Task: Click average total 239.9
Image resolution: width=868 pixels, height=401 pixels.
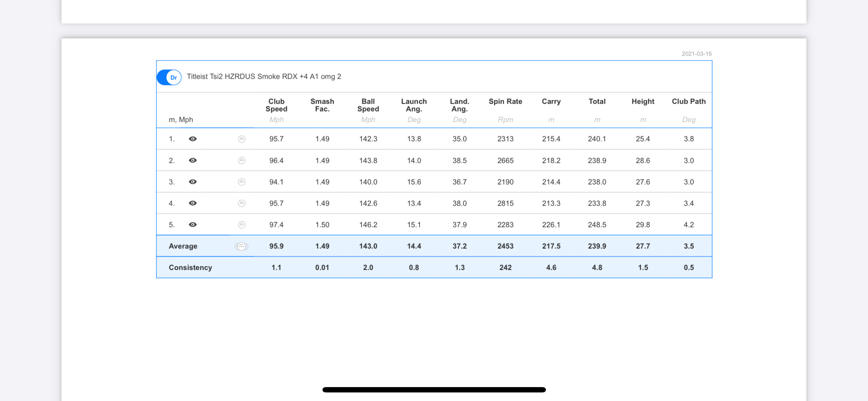Action: coord(597,246)
